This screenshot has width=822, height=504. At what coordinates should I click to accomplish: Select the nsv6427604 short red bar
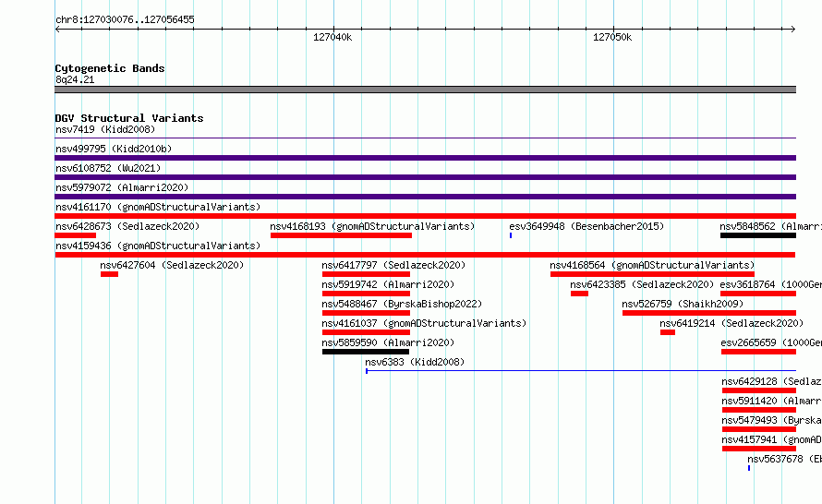click(x=109, y=274)
